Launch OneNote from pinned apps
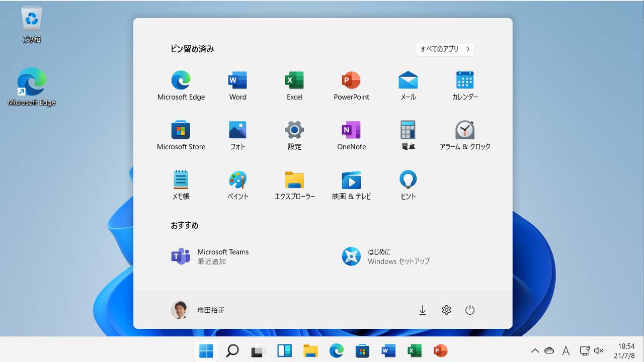This screenshot has height=362, width=644. point(351,135)
